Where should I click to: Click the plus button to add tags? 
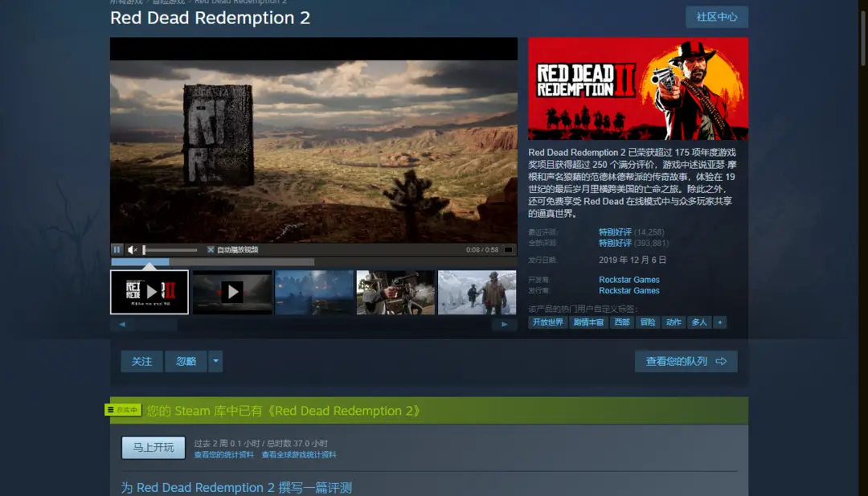(720, 322)
